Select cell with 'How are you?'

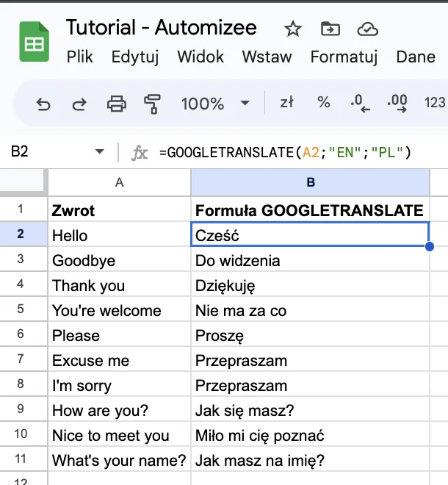point(119,409)
